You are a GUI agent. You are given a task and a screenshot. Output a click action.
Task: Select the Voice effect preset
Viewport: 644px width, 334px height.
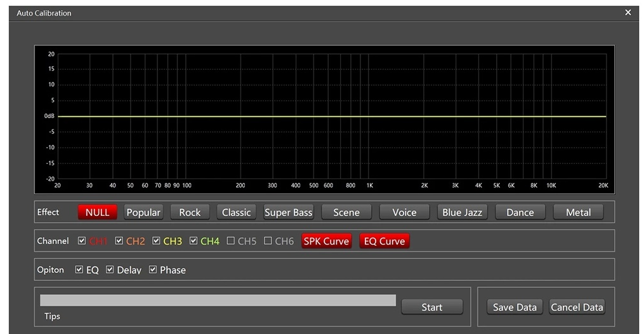coord(404,212)
